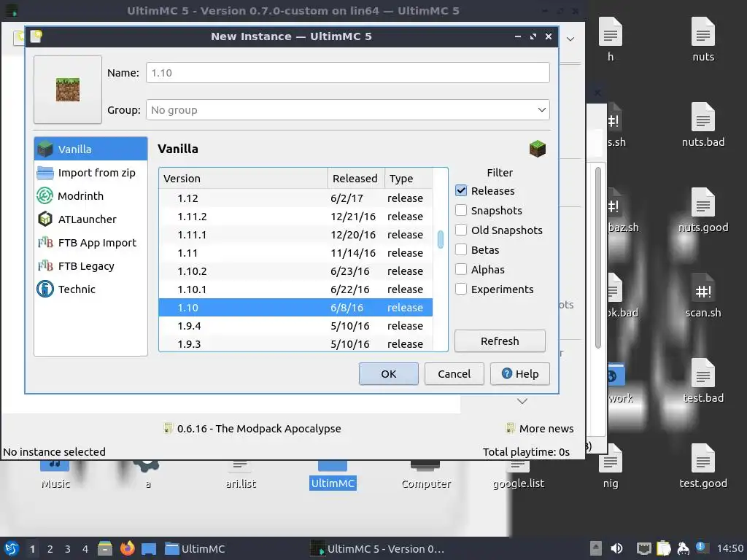Select FTB Legacy source
Viewport: 747px width, 560px height.
90,265
